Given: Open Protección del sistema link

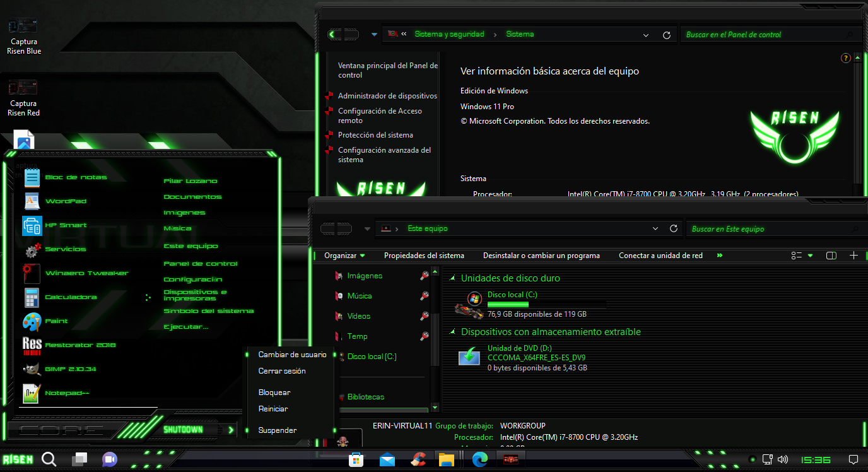Looking at the screenshot, I should (x=375, y=135).
